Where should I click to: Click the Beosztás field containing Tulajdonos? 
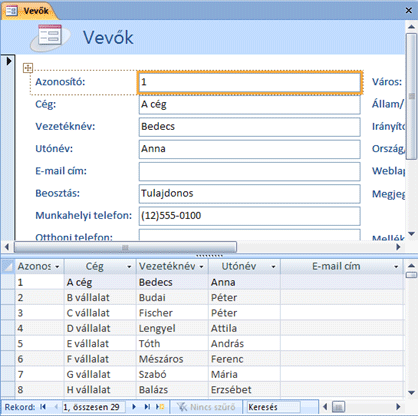click(249, 193)
